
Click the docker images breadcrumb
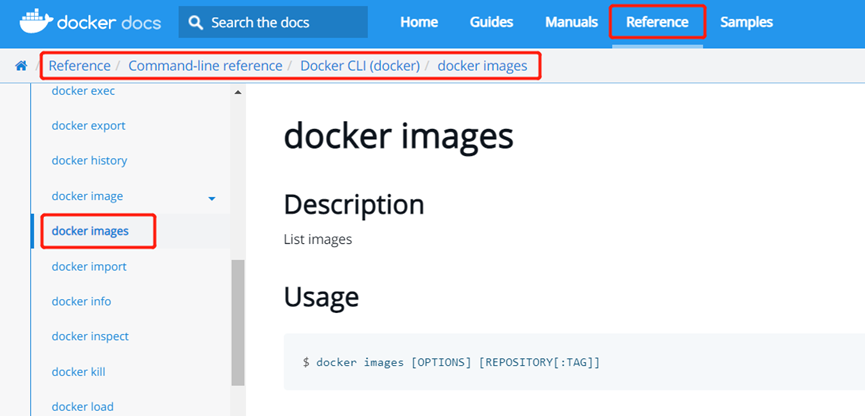click(x=483, y=66)
